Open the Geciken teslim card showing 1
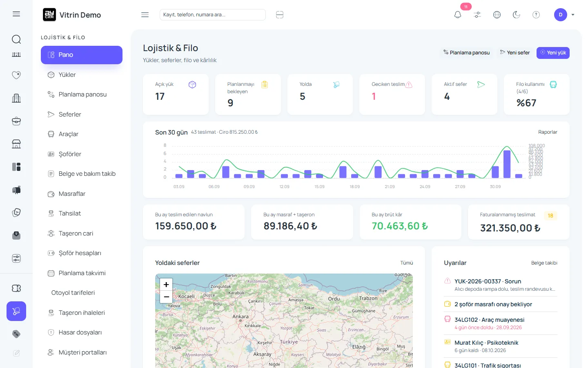588x368 pixels. click(x=392, y=94)
